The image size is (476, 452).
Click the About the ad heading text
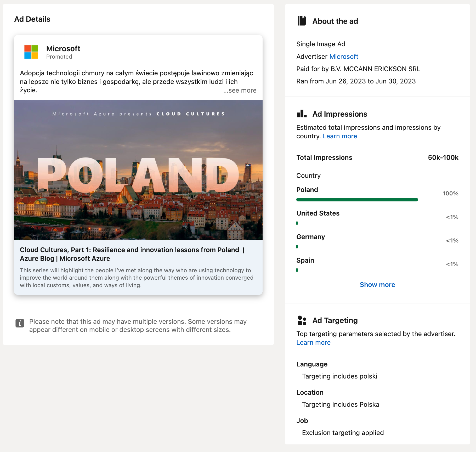click(335, 21)
